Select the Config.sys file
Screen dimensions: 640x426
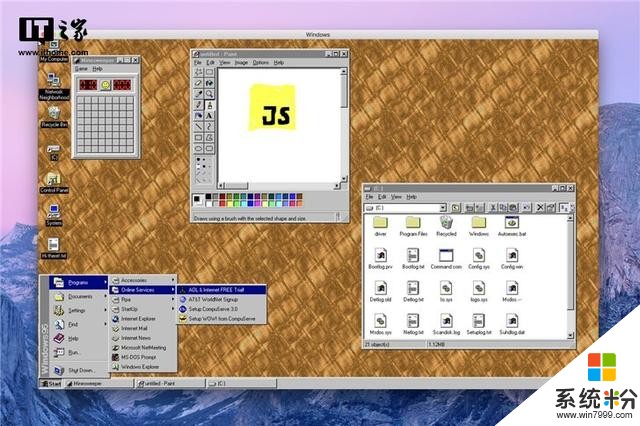[479, 259]
